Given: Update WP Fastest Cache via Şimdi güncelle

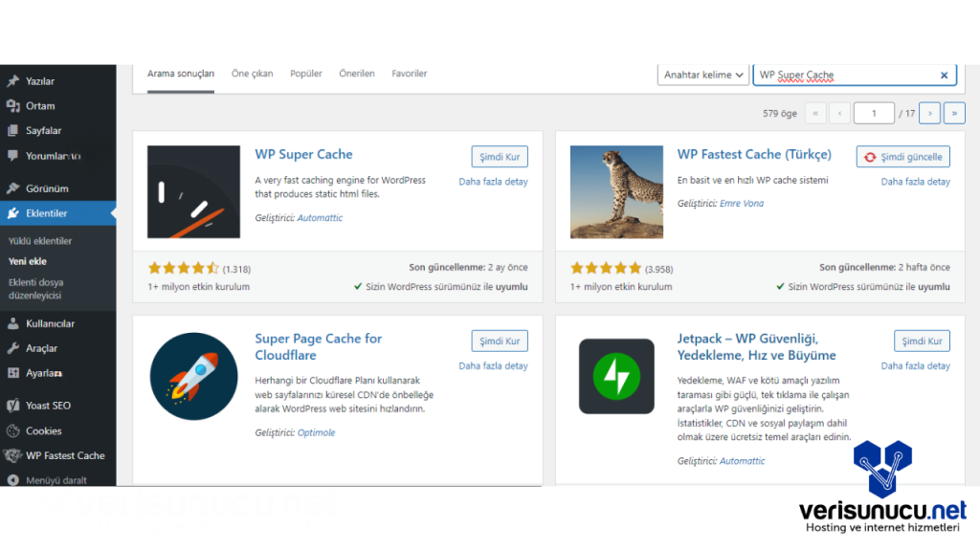Looking at the screenshot, I should point(902,157).
